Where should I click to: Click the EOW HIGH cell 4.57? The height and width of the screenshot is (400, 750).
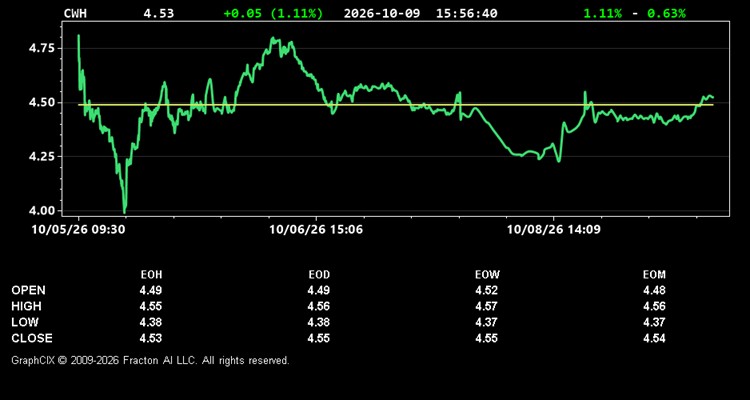(x=486, y=306)
